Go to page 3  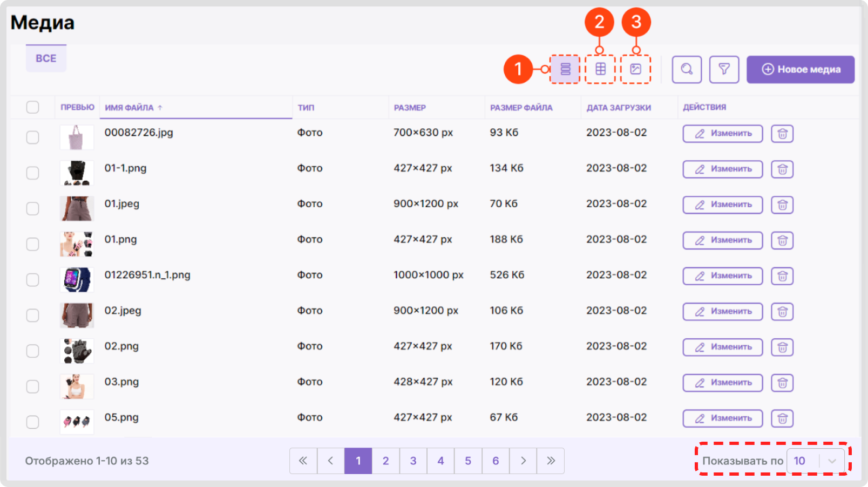pos(413,461)
